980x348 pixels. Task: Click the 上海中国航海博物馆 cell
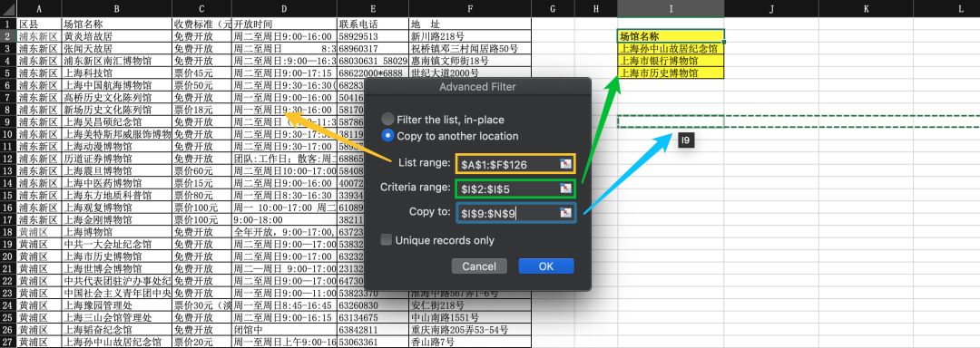[117, 85]
